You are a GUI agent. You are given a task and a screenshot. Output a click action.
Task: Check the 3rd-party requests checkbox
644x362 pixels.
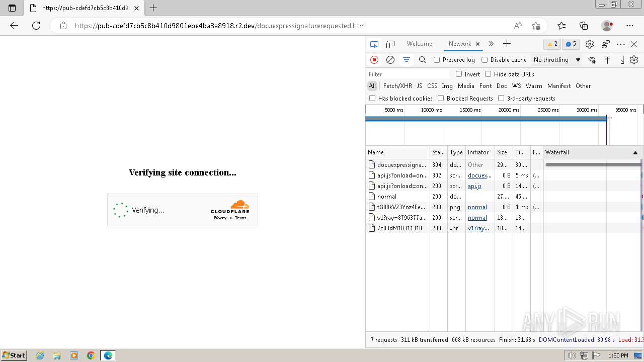(501, 98)
